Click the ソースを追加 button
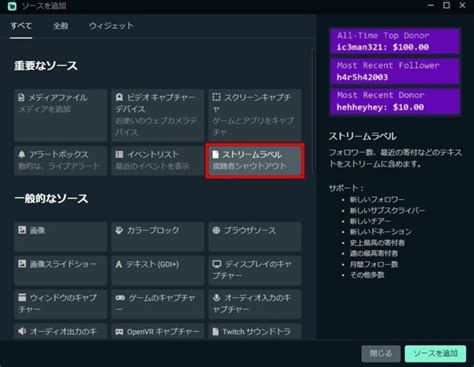Viewport: 474px width, 367px height. pos(435,353)
